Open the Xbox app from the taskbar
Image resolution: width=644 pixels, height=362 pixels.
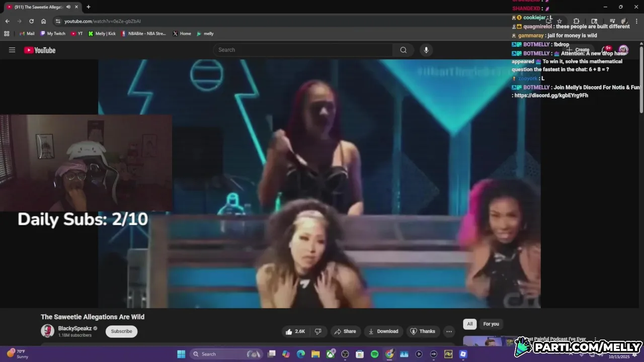coord(331,354)
